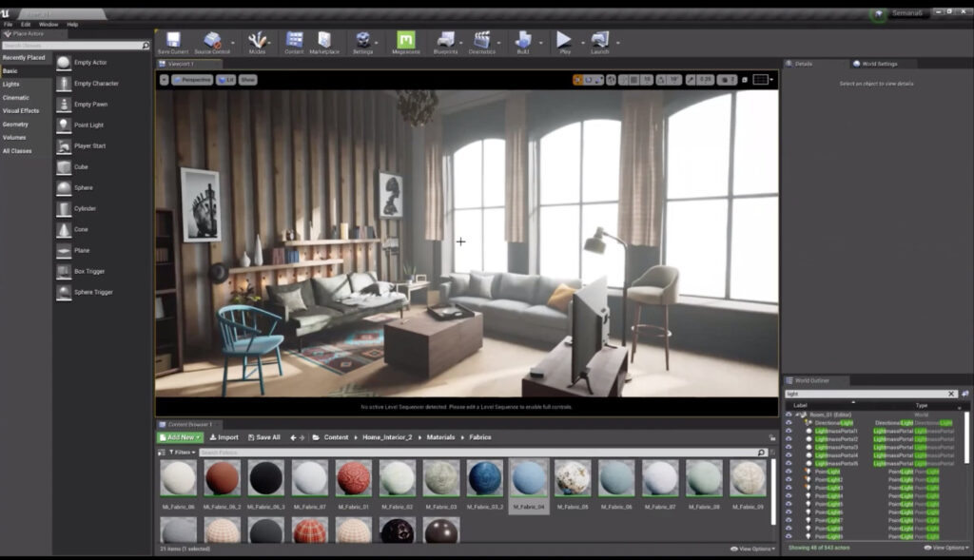Select the M_Fabric_04 blue material thumbnail
The image size is (974, 560).
pyautogui.click(x=529, y=479)
